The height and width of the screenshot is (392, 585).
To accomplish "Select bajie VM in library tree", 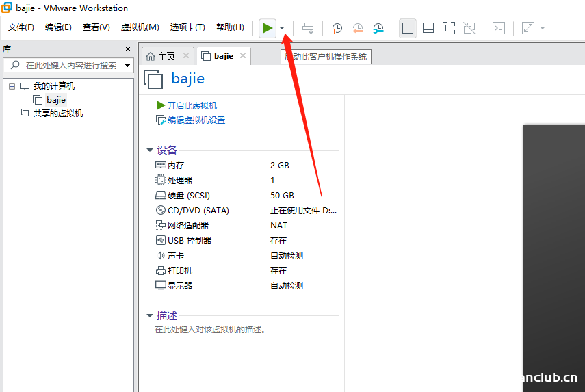I will pos(56,100).
